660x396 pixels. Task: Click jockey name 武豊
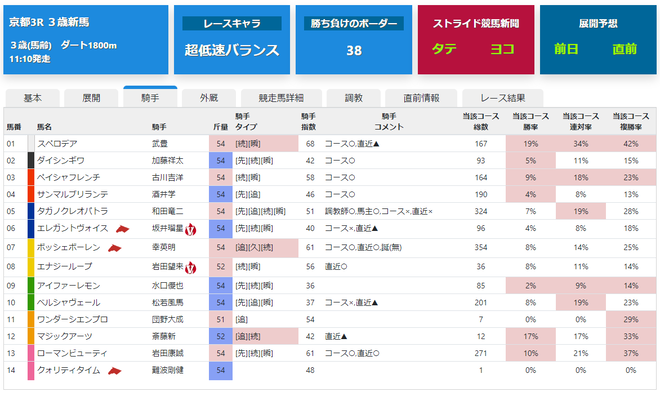pos(160,144)
